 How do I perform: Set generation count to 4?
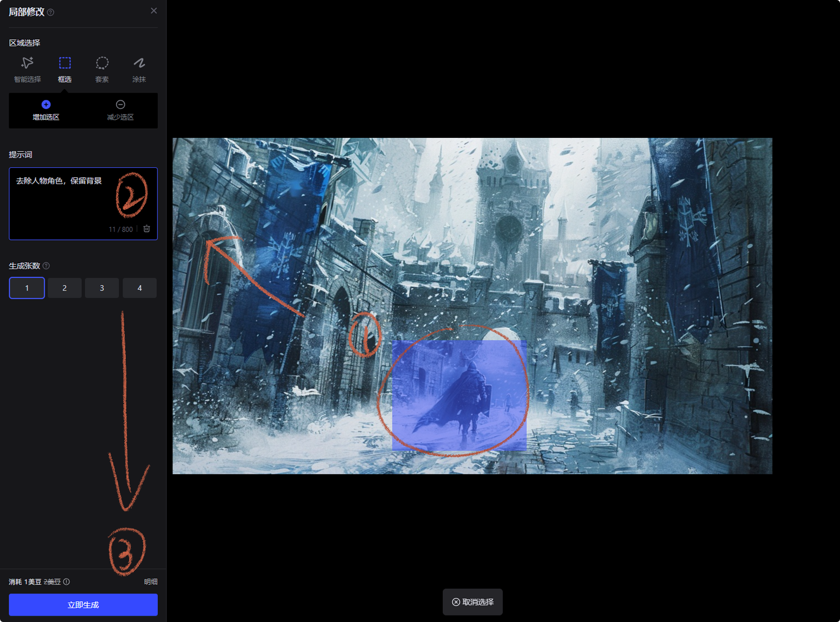(x=139, y=288)
